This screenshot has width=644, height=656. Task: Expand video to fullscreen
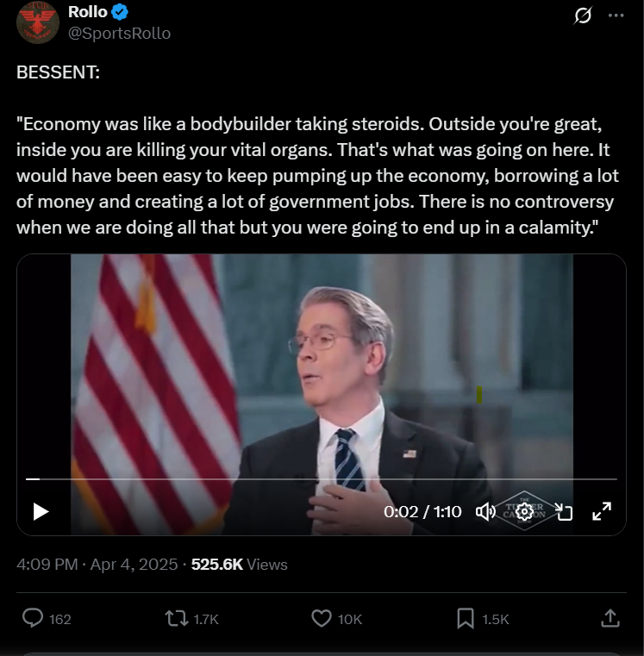(602, 512)
